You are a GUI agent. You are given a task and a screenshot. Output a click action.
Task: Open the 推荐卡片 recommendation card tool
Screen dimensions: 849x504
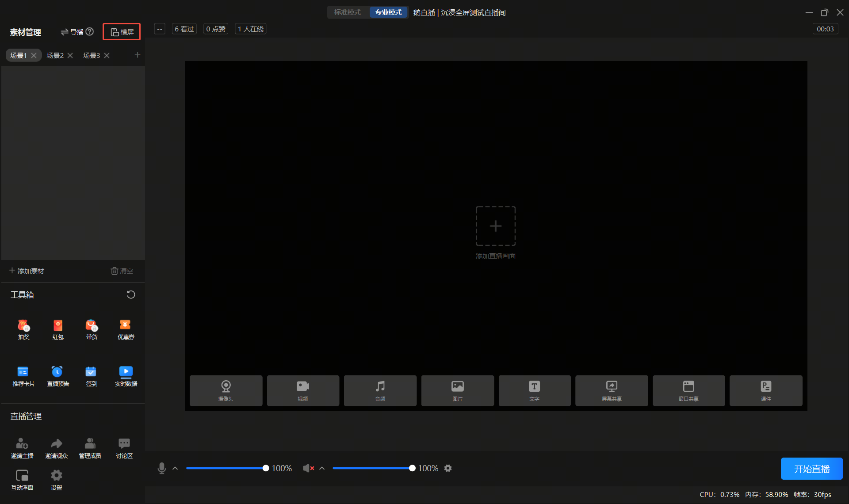[x=23, y=377]
